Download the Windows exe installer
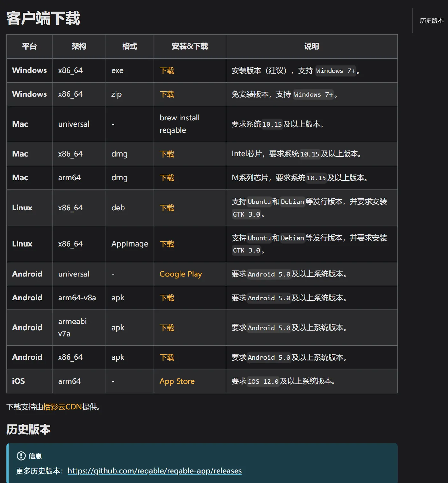448x483 pixels. coord(167,70)
